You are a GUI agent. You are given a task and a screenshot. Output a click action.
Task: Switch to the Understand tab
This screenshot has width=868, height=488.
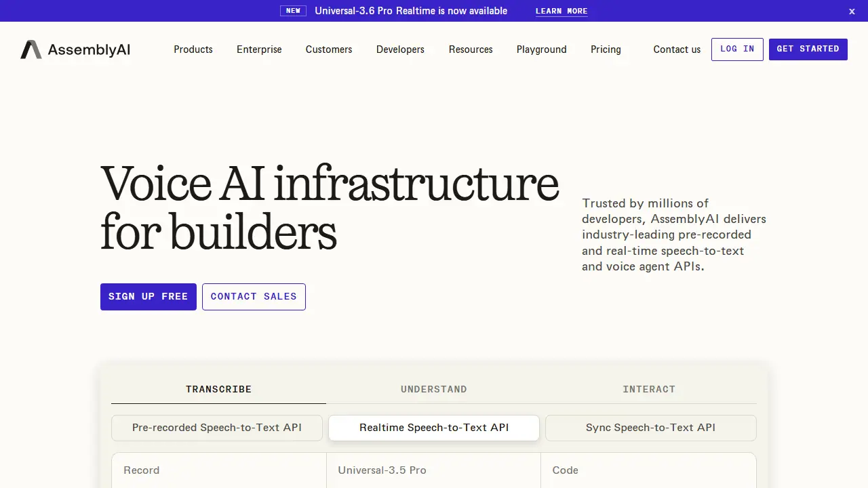click(x=434, y=390)
